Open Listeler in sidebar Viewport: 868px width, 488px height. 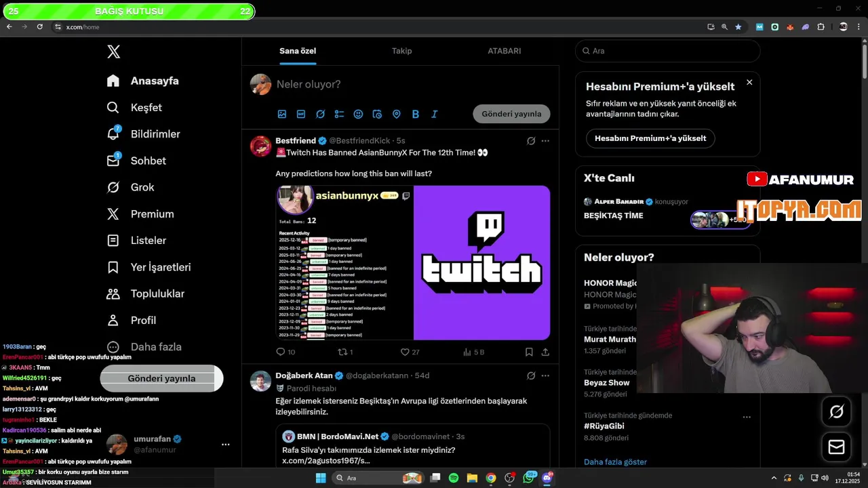click(136, 241)
